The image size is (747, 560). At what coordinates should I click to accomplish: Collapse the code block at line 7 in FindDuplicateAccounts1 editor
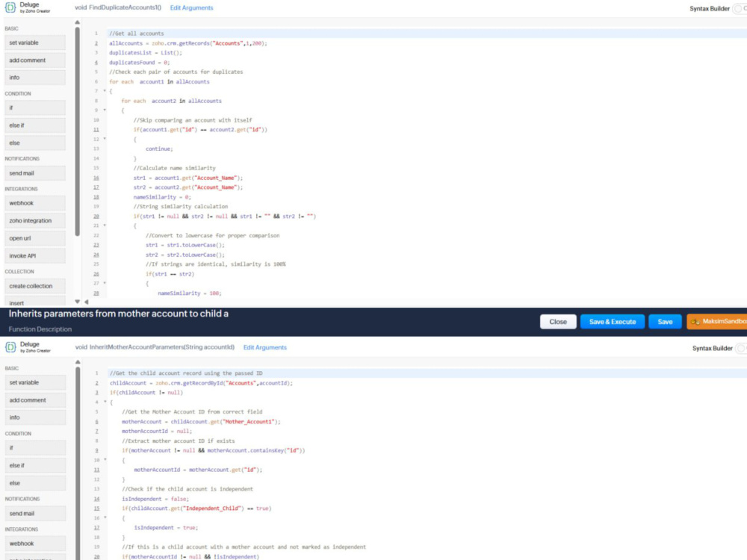[x=105, y=91]
